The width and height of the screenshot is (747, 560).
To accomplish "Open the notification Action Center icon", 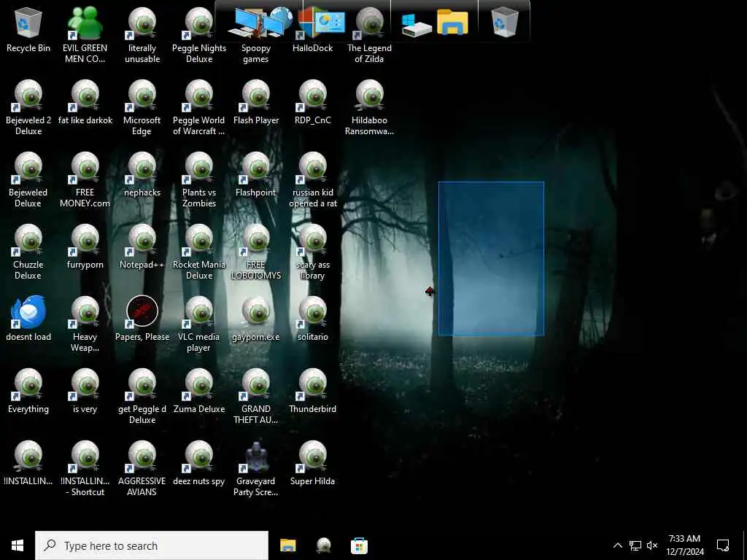I will pyautogui.click(x=723, y=545).
